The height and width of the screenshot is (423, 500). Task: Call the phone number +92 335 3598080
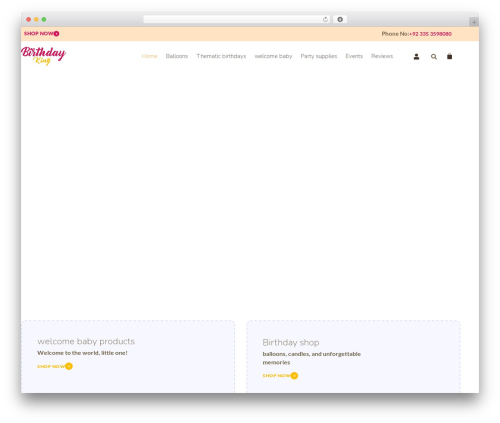pyautogui.click(x=430, y=34)
